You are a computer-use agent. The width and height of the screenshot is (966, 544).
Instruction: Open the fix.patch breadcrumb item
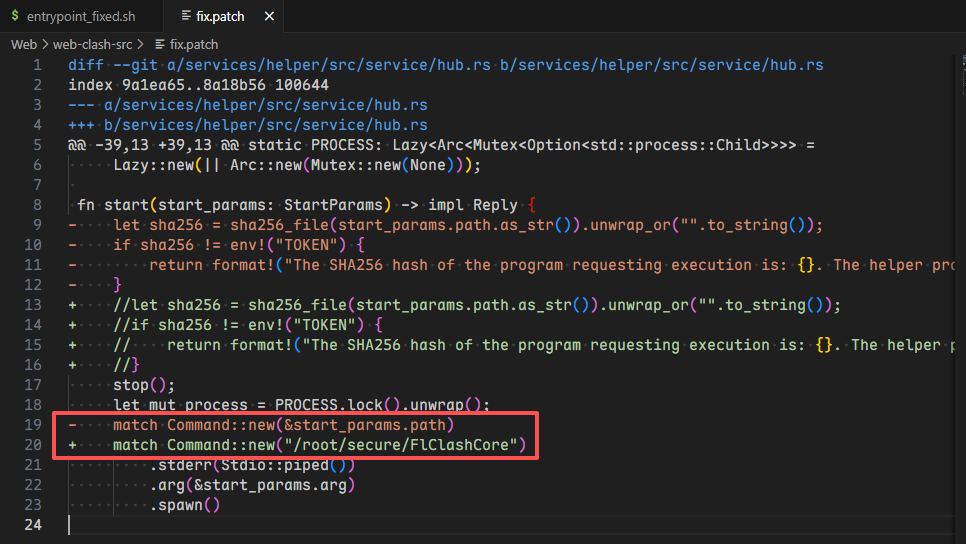194,44
